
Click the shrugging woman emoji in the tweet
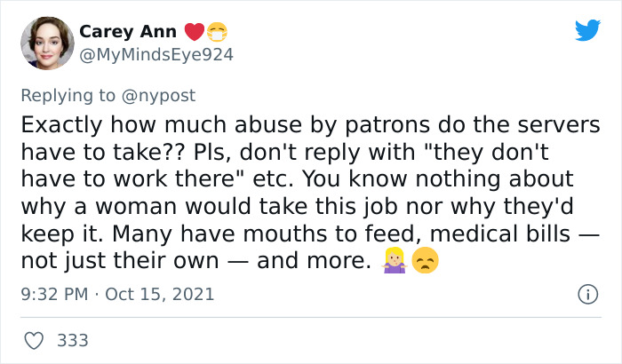(x=394, y=262)
